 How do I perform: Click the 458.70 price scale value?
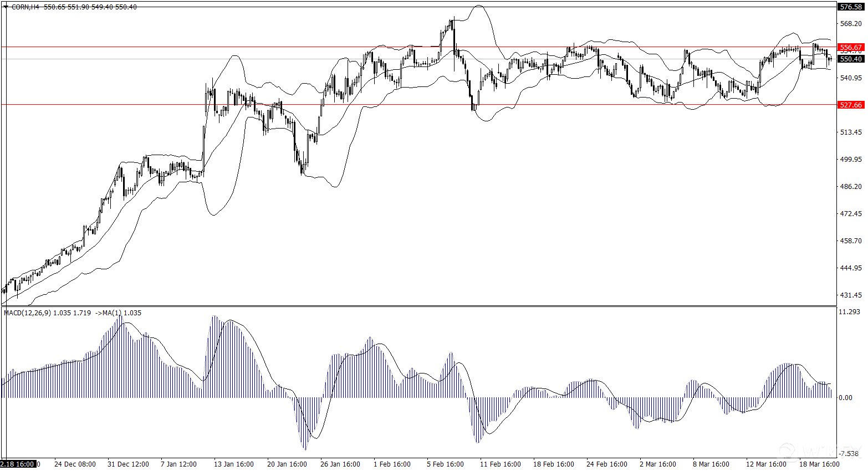(851, 240)
